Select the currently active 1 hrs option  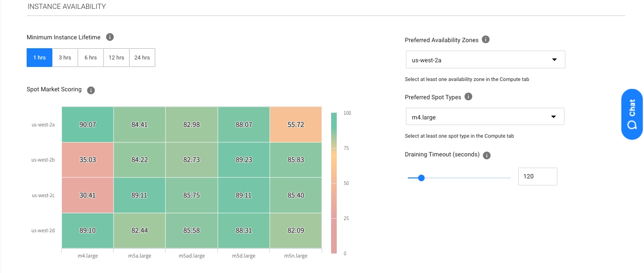point(39,57)
